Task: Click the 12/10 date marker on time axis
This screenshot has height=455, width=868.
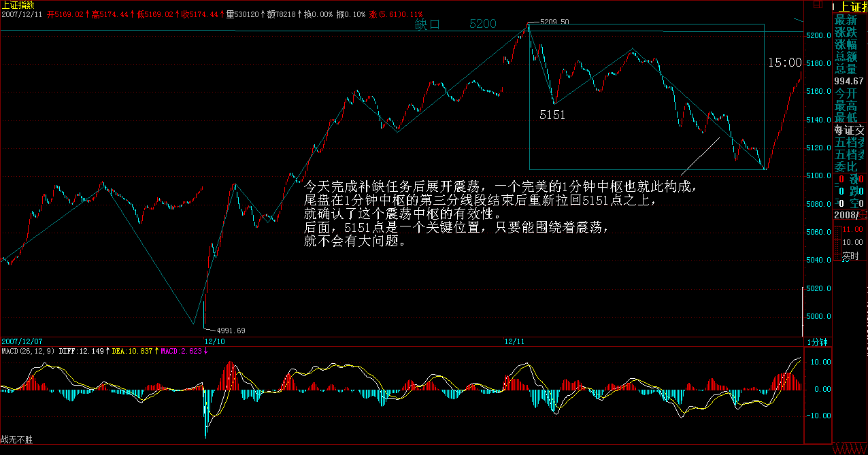Action: click(x=215, y=341)
